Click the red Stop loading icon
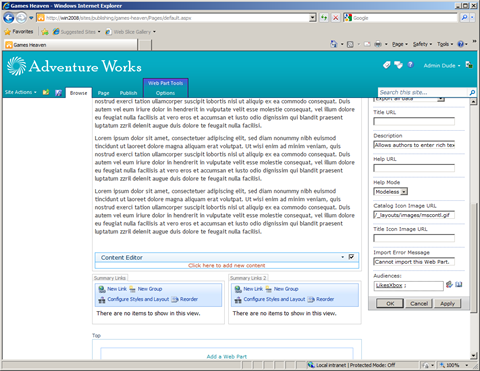 (335, 18)
